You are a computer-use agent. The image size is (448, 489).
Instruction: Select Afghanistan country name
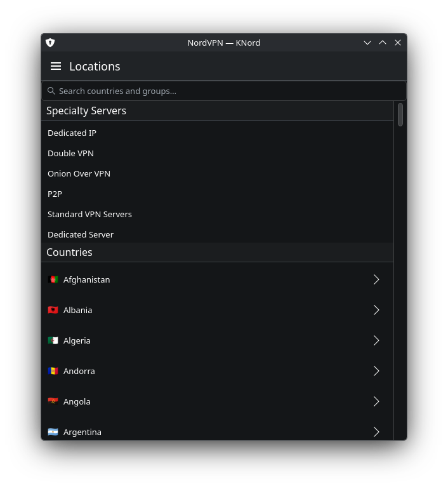coord(86,279)
